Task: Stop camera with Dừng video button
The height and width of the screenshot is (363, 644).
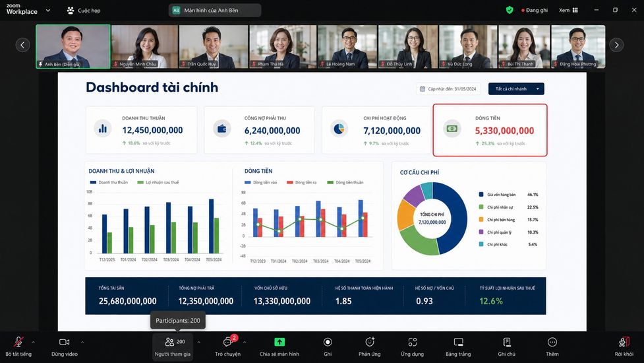Action: 65,346
